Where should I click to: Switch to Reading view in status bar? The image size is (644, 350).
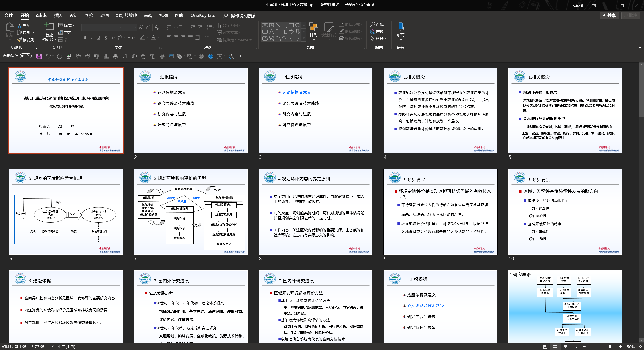tap(566, 347)
